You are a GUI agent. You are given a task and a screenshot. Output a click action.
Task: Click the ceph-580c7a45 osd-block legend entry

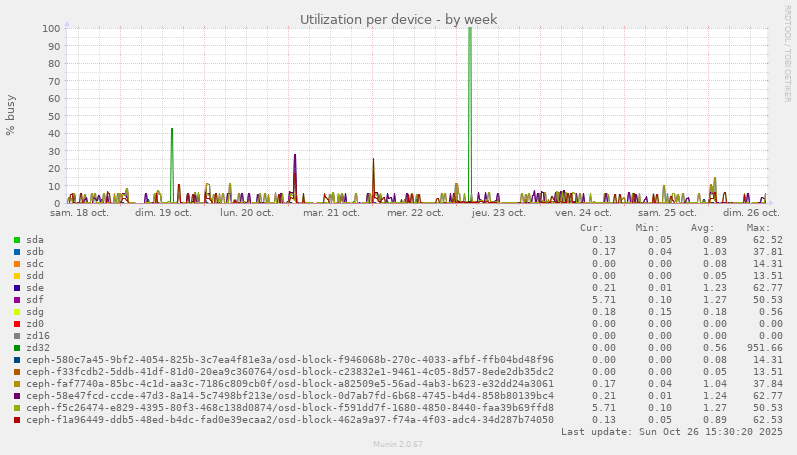point(289,360)
